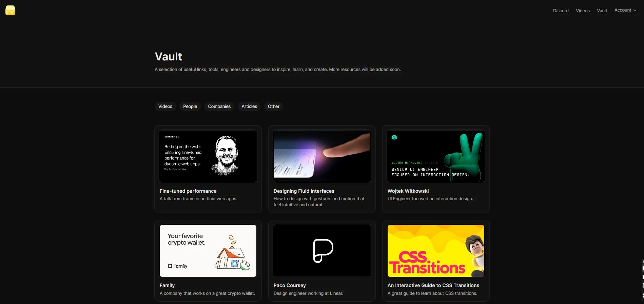Go to Videos in top navigation
The image size is (644, 304).
[583, 11]
